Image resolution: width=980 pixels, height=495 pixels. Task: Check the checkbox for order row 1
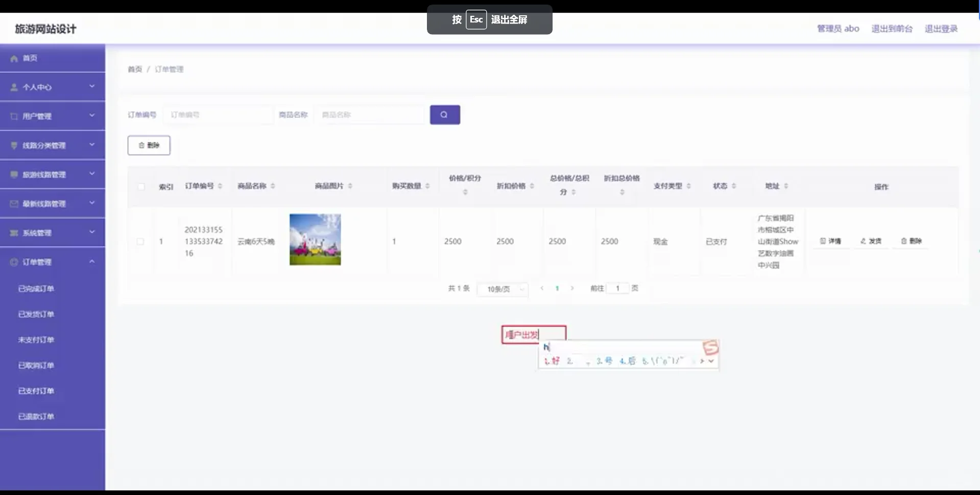pos(141,241)
